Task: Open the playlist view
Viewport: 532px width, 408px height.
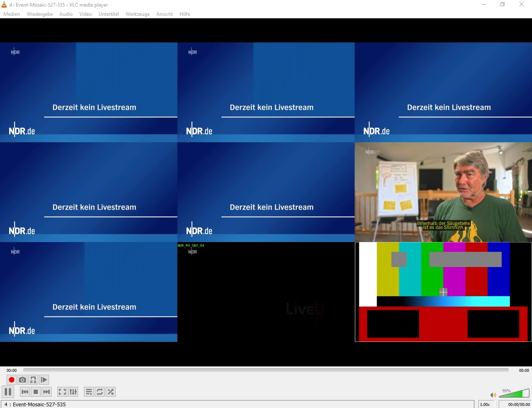Action: point(89,392)
